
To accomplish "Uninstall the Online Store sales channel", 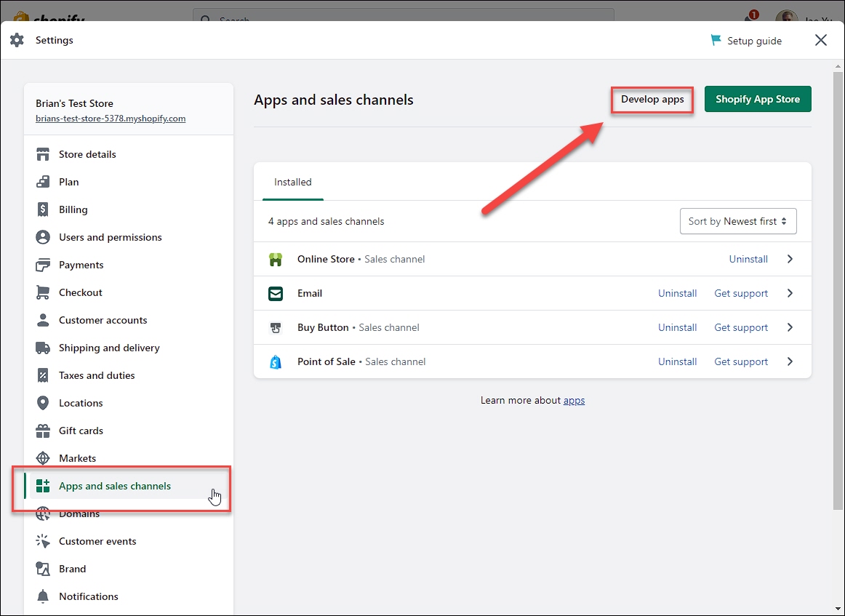I will (x=748, y=259).
